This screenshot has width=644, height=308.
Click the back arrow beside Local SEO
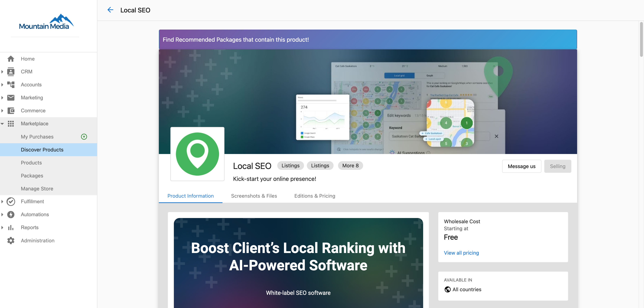[x=110, y=10]
